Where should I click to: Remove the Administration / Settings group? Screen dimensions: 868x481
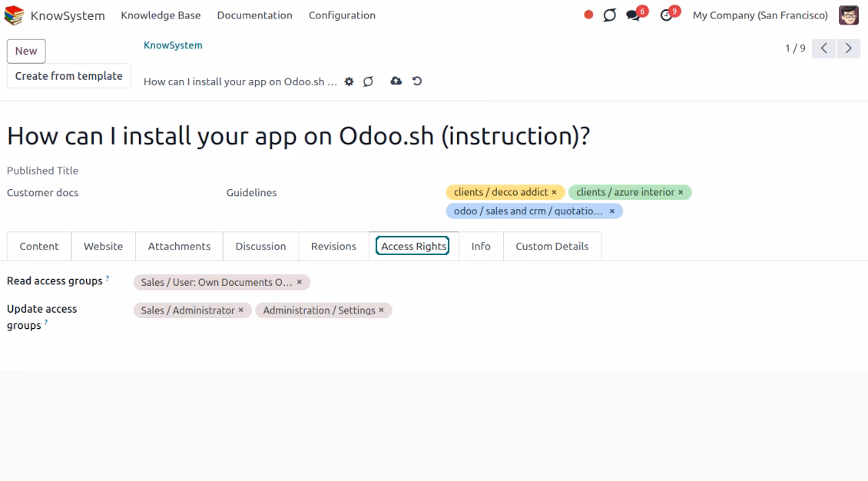pyautogui.click(x=382, y=310)
